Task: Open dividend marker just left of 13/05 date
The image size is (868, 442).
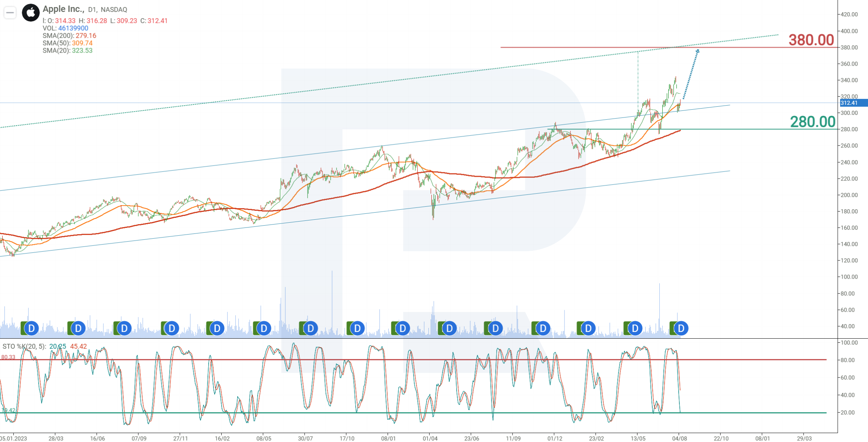Action: [x=635, y=328]
